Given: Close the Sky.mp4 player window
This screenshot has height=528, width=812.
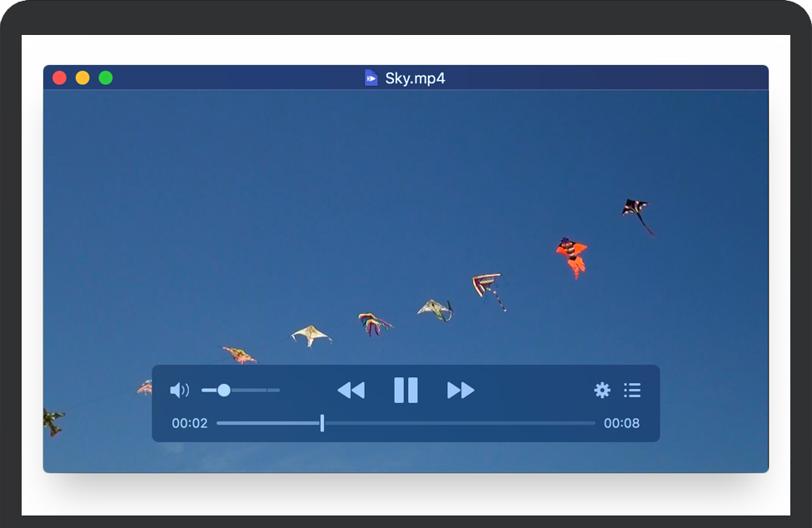Looking at the screenshot, I should (59, 78).
